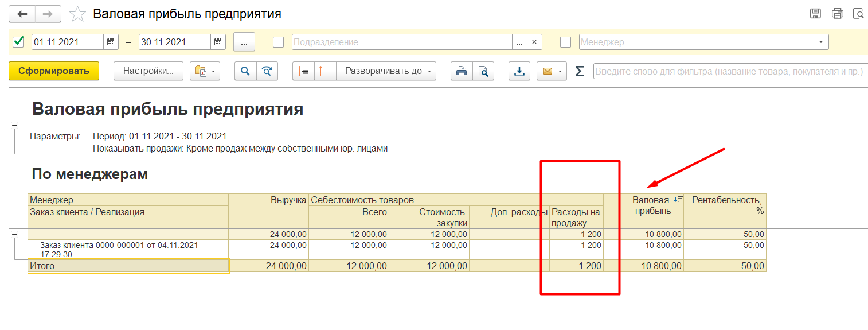Open print preview from the toolbar

(x=483, y=71)
